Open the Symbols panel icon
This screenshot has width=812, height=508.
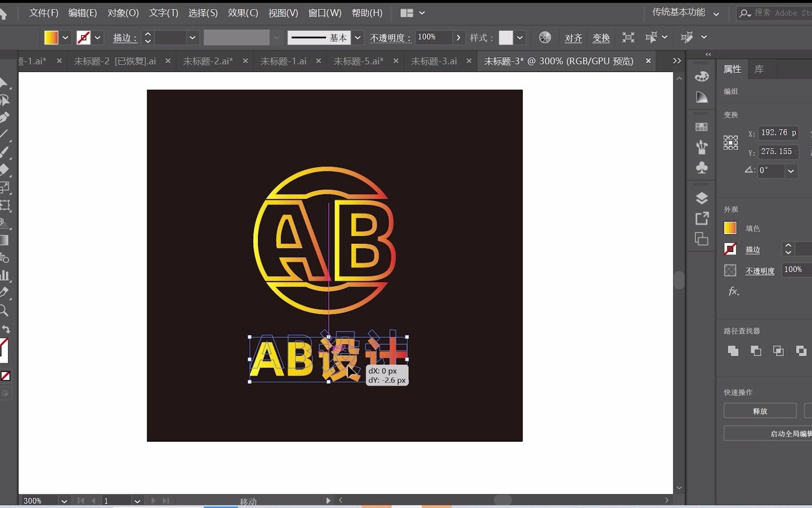[702, 168]
